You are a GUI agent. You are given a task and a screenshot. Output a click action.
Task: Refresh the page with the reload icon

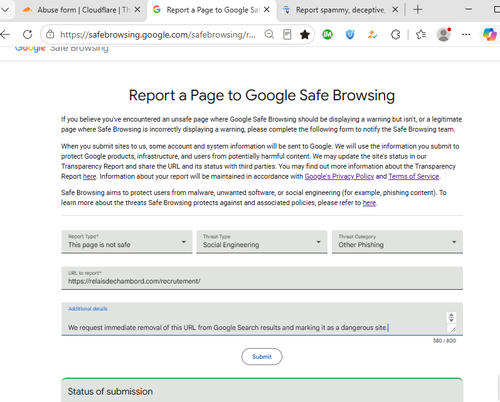[x=28, y=34]
